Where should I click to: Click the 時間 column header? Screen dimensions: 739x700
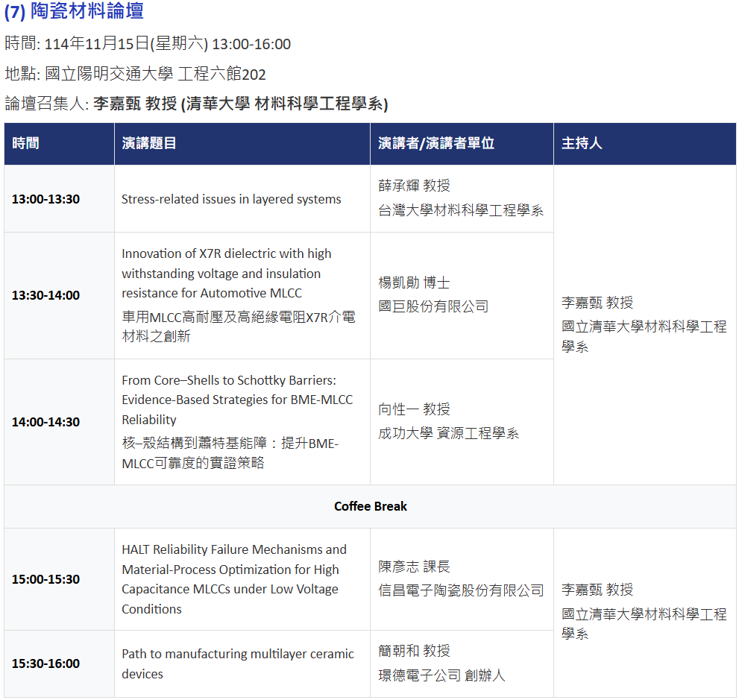26,143
